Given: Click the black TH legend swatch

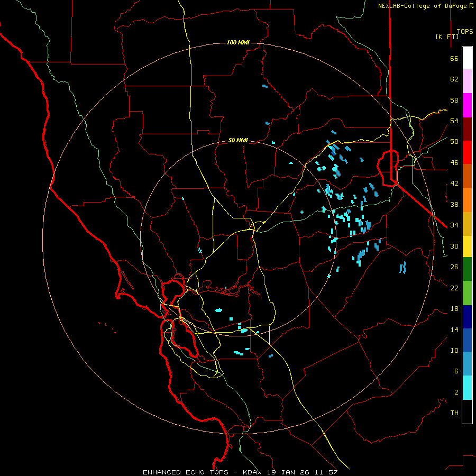Looking at the screenshot, I should [x=467, y=411].
